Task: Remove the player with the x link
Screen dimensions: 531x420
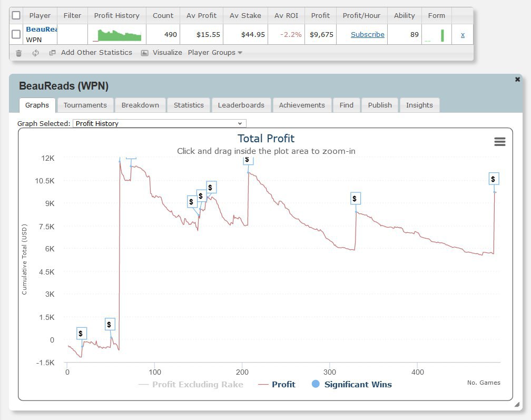Action: click(x=463, y=34)
